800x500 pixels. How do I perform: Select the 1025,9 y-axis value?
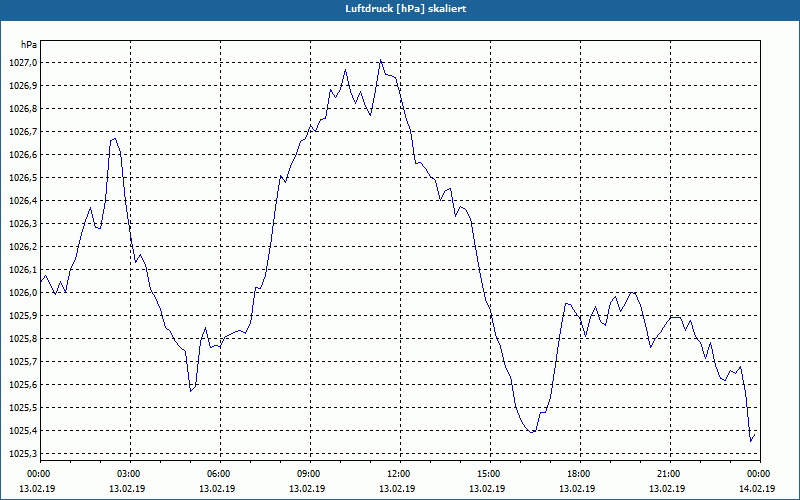pyautogui.click(x=23, y=316)
